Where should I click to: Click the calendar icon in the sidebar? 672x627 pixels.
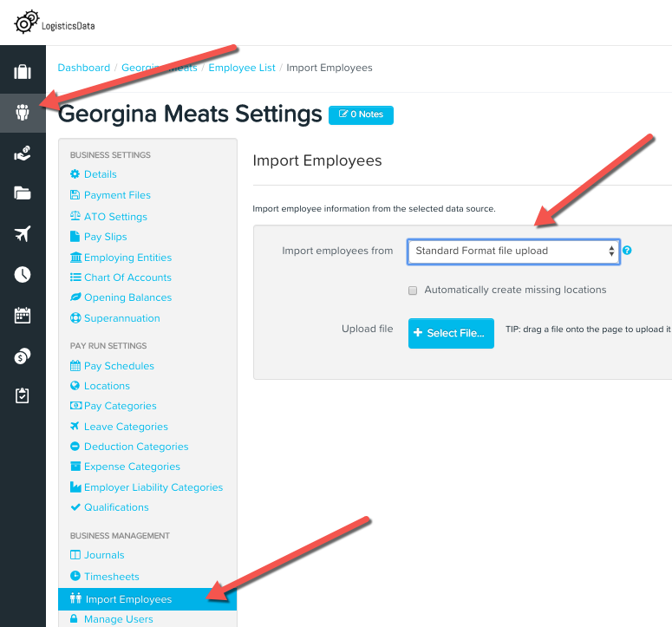(23, 315)
